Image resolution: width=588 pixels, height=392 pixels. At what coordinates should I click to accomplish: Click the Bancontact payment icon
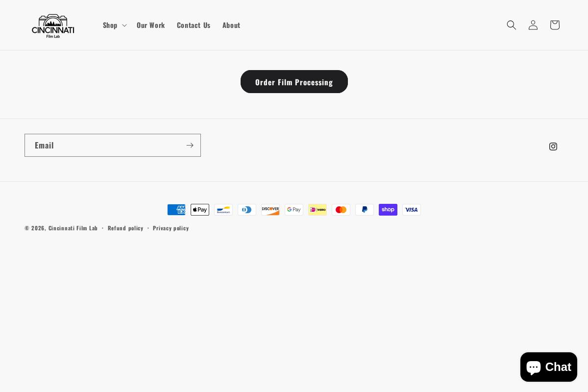coord(223,210)
